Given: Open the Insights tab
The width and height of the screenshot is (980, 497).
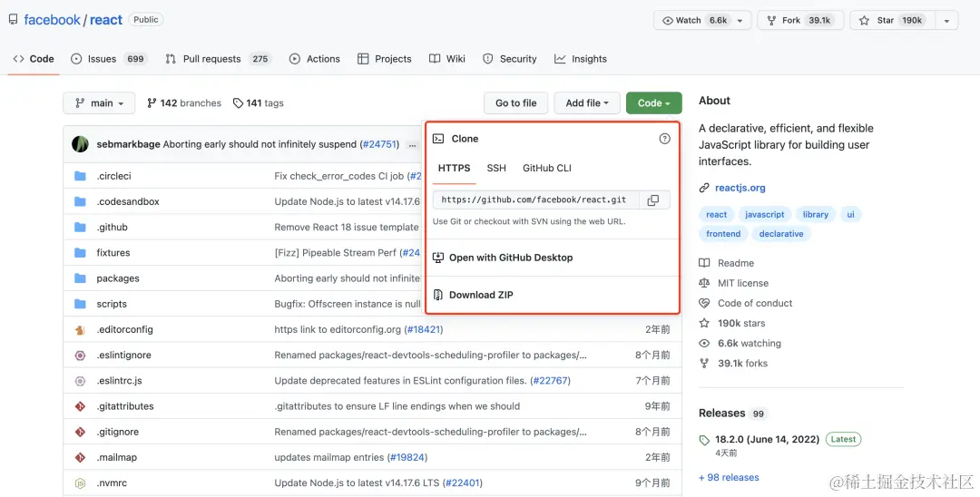Looking at the screenshot, I should (x=581, y=59).
